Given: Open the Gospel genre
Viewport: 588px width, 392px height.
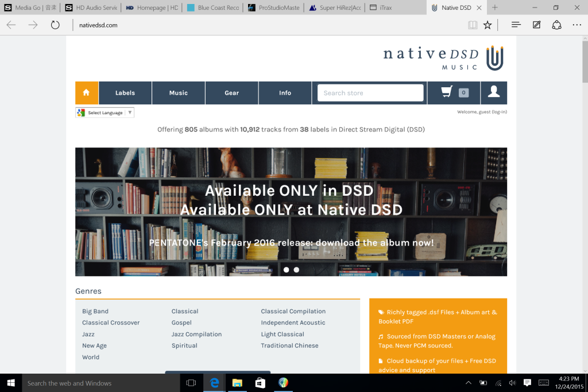Looking at the screenshot, I should (181, 323).
